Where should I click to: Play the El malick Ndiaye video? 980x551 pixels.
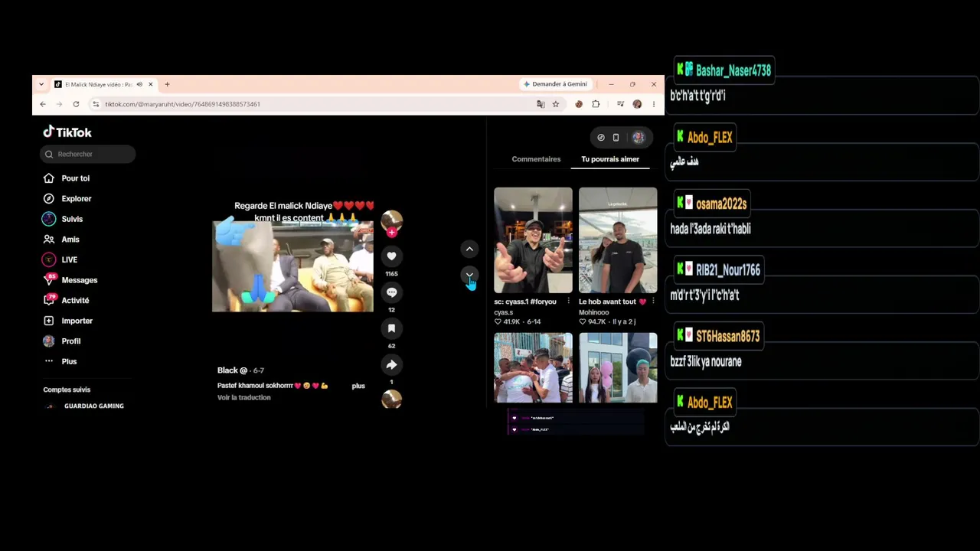click(x=292, y=266)
